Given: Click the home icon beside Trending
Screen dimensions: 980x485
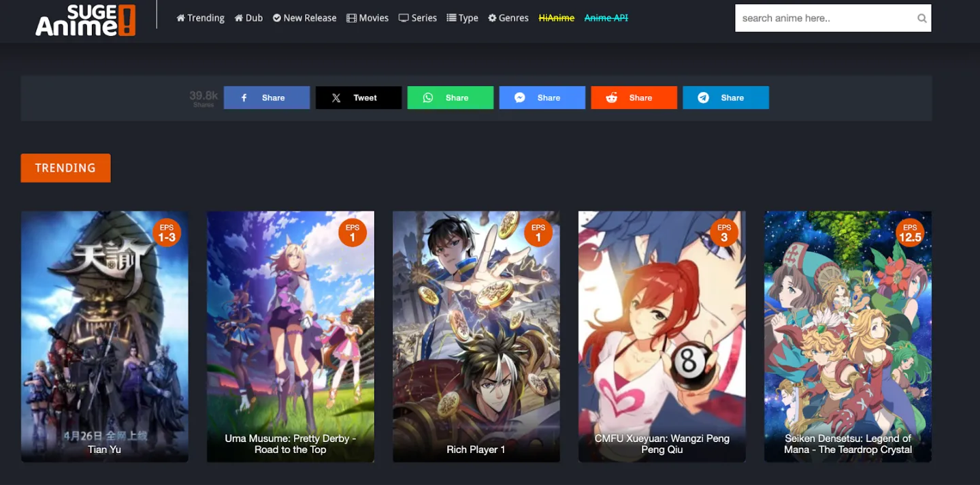Looking at the screenshot, I should click(180, 18).
